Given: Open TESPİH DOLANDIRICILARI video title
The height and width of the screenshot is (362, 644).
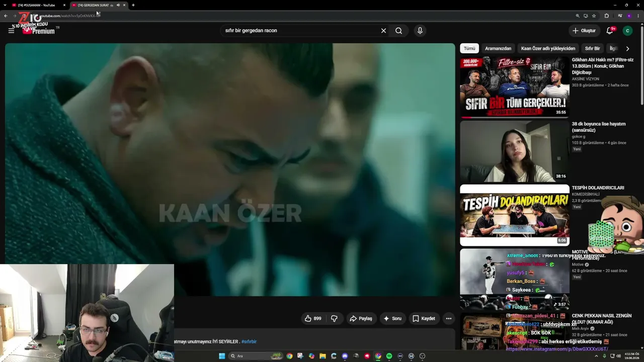Looking at the screenshot, I should [x=598, y=188].
